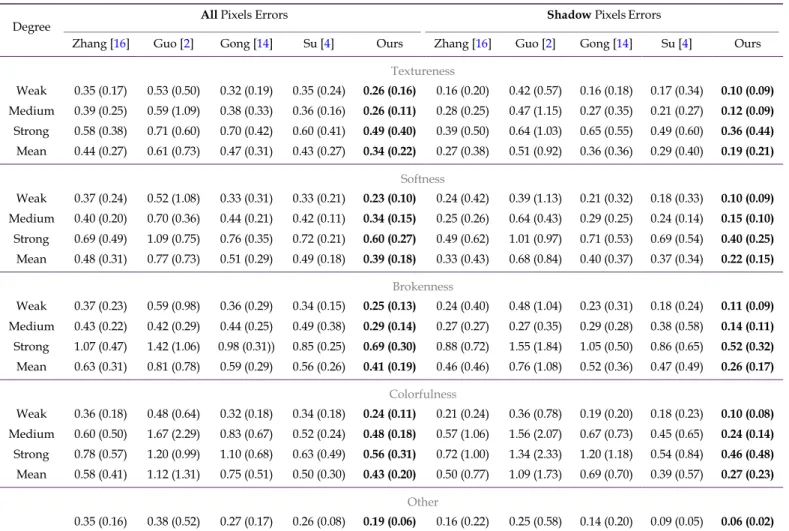The height and width of the screenshot is (531, 789).
Task: Click the Brokenness section heading
Action: (423, 286)
